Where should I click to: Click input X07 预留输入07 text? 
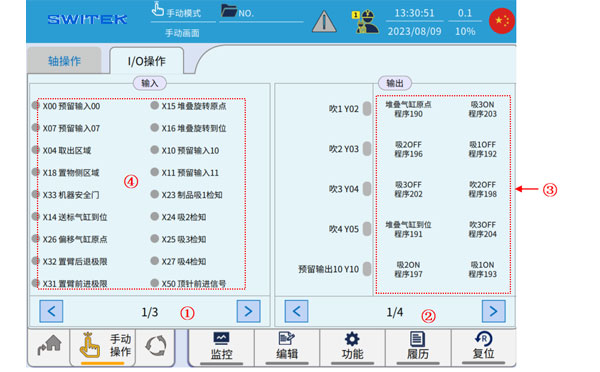click(x=71, y=128)
